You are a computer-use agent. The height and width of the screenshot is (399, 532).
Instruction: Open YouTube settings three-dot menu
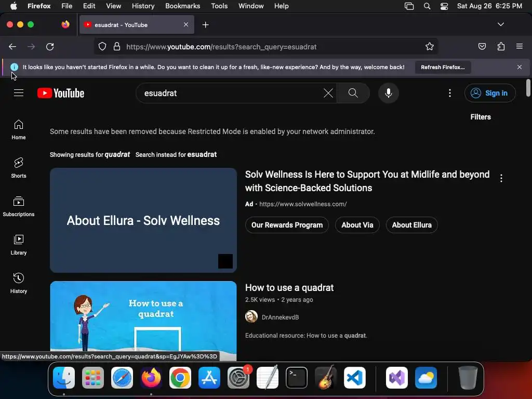click(450, 93)
